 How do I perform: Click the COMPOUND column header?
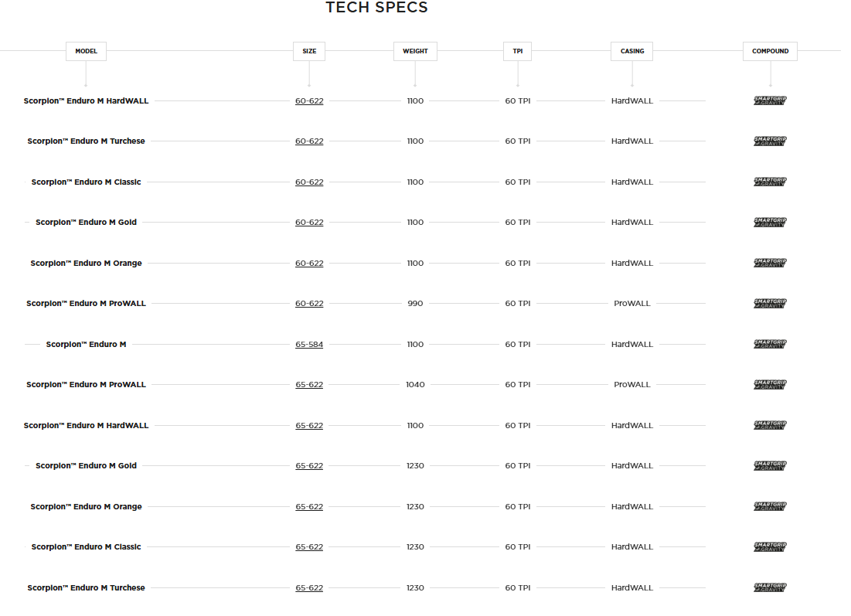(771, 51)
